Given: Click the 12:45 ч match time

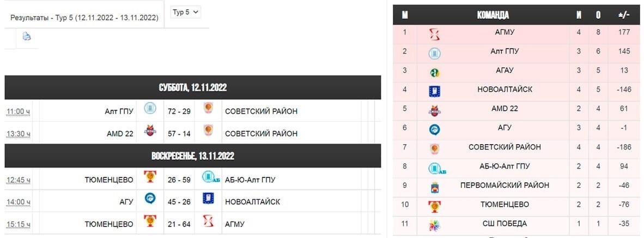Looking at the screenshot, I should click(19, 180).
